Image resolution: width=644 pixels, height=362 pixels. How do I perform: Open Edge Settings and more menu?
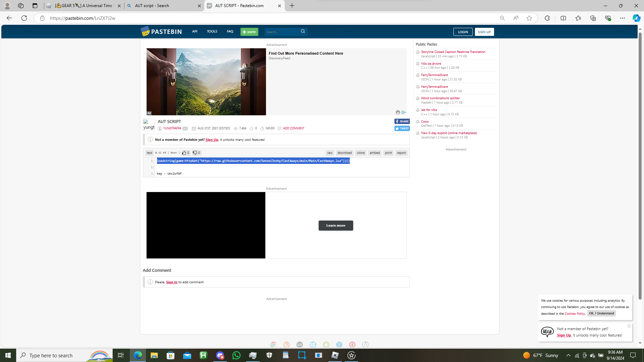click(622, 18)
